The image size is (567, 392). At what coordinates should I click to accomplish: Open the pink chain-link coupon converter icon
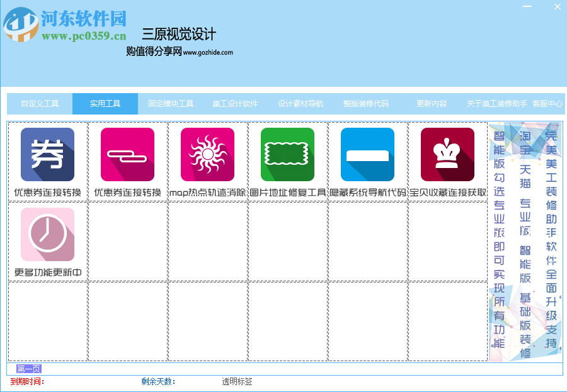tap(127, 154)
